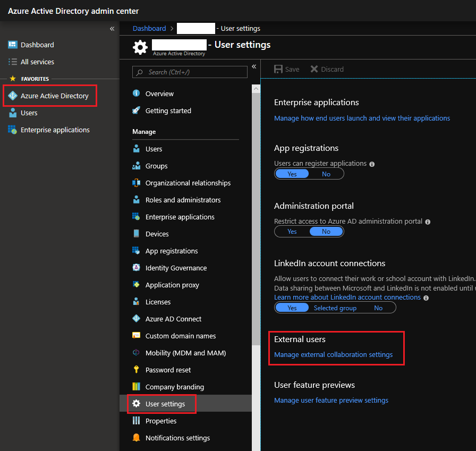Open Manage external collaboration settings link
This screenshot has height=451, width=476.
pos(333,354)
